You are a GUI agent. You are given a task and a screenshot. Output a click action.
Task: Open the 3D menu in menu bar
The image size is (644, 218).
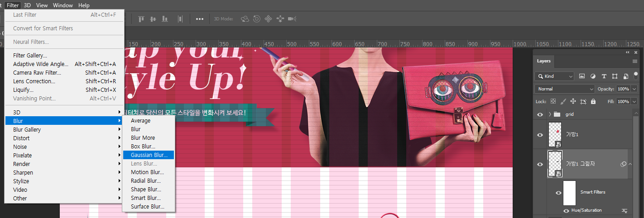click(27, 5)
